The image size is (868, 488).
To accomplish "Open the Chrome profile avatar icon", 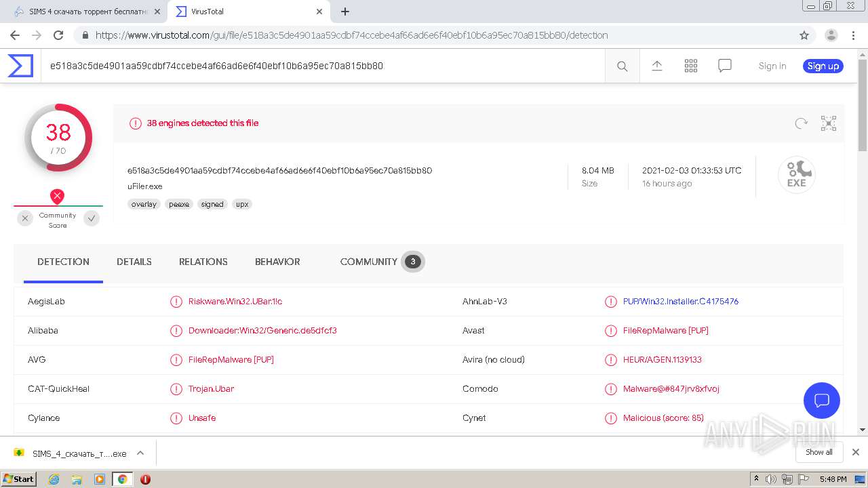I will tap(831, 35).
